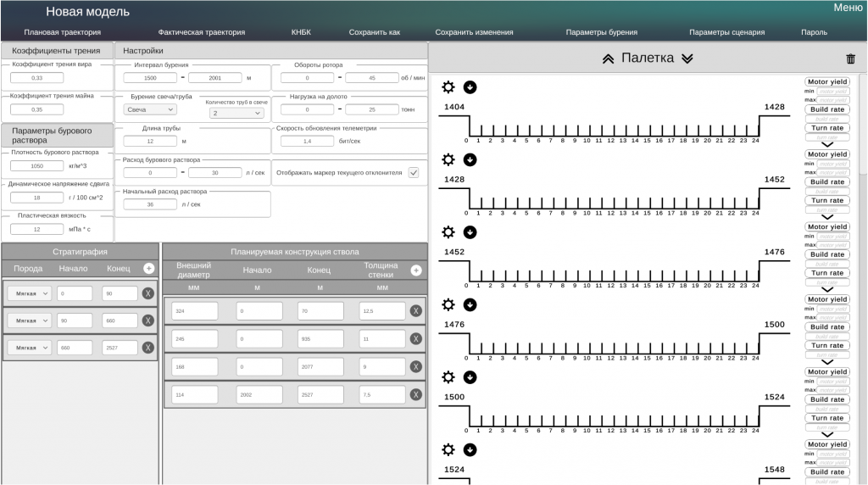Open the Свеча drilling type dropdown
The height and width of the screenshot is (485, 868).
pos(150,109)
